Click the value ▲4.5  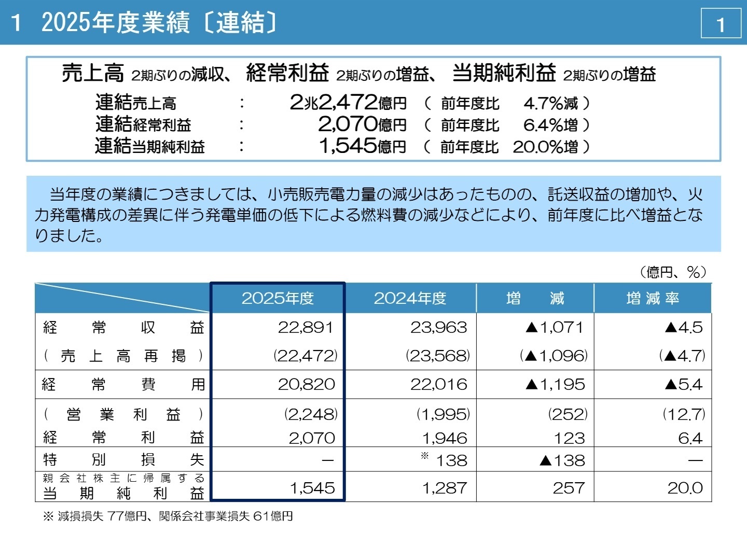click(684, 328)
